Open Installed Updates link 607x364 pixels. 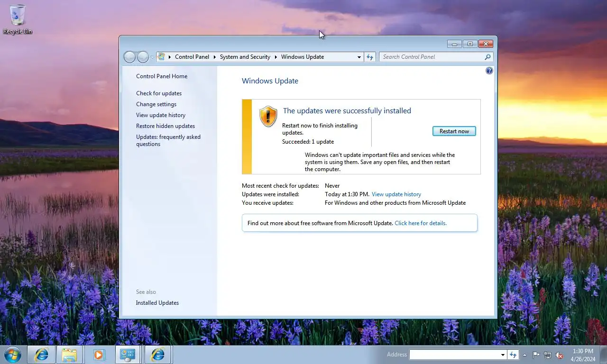click(x=157, y=303)
